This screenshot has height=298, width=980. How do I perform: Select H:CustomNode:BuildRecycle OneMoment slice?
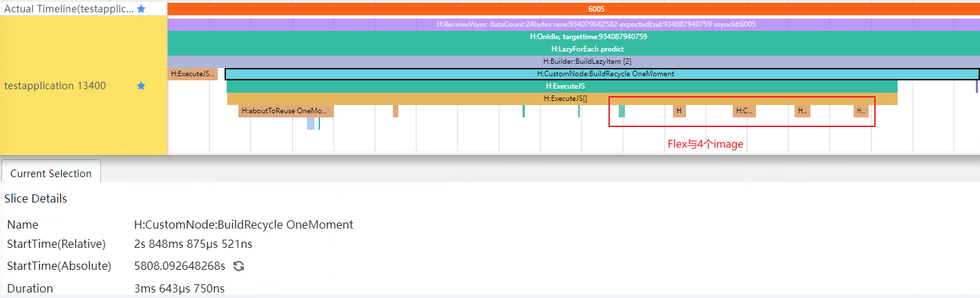[602, 73]
